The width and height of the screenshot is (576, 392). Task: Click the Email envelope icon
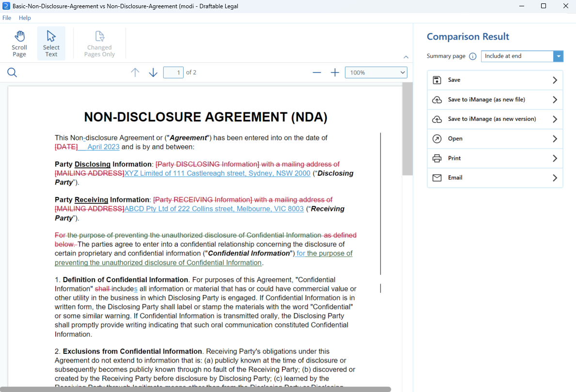437,178
